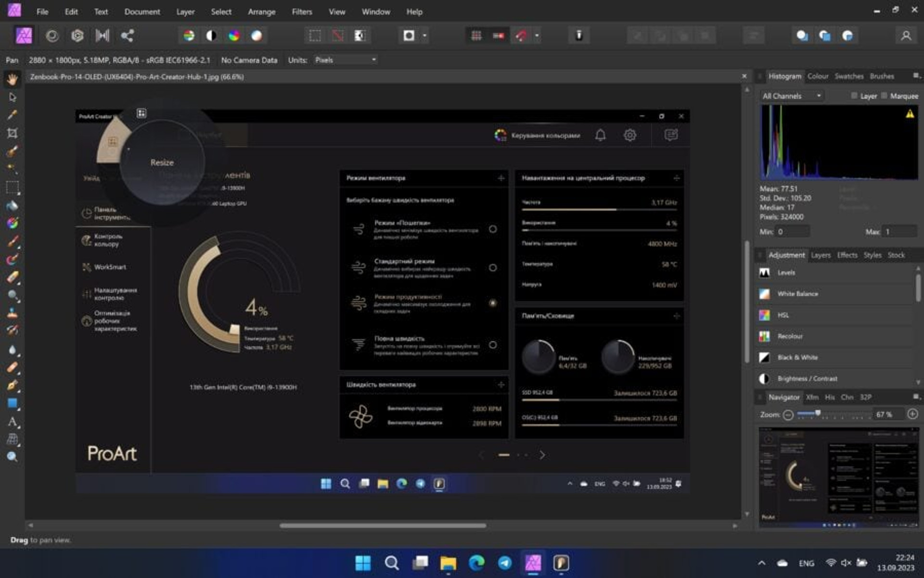This screenshot has height=578, width=924.
Task: Apply Auto Levels from toolbar
Action: (189, 36)
